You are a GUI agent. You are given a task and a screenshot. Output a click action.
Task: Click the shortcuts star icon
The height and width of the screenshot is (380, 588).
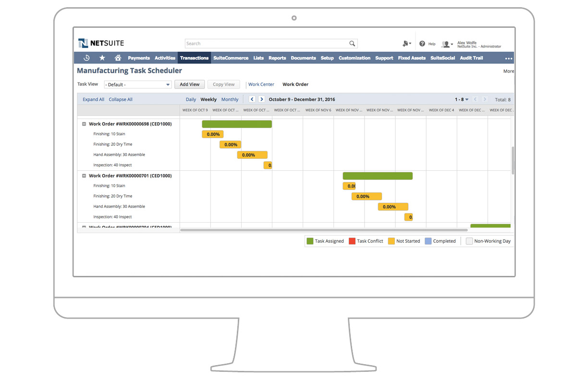[x=101, y=58]
